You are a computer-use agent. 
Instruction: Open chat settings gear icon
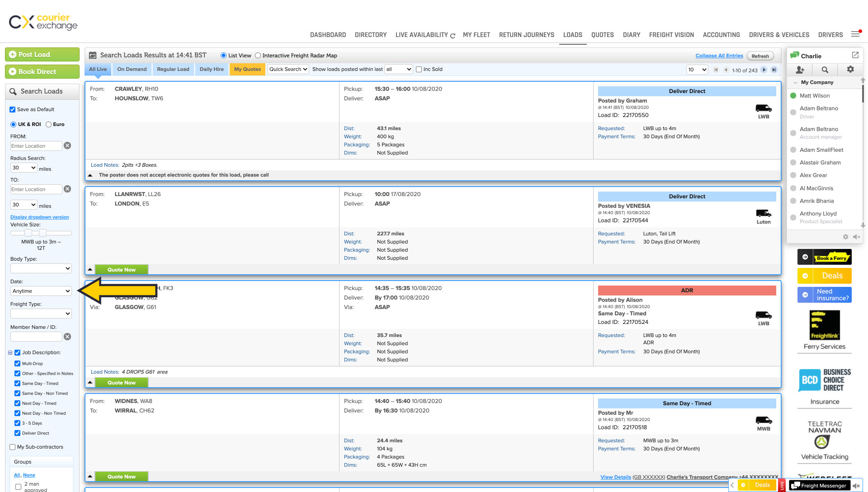click(x=850, y=70)
